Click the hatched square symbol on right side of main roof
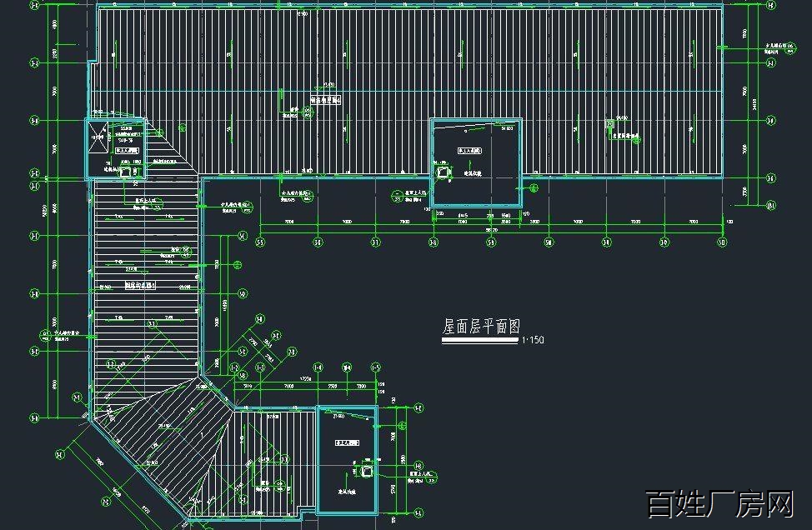 pyautogui.click(x=610, y=123)
